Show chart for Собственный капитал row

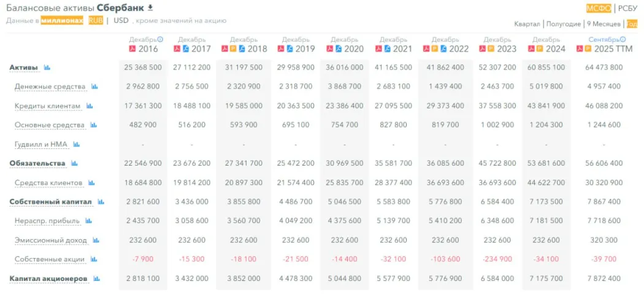(x=101, y=202)
